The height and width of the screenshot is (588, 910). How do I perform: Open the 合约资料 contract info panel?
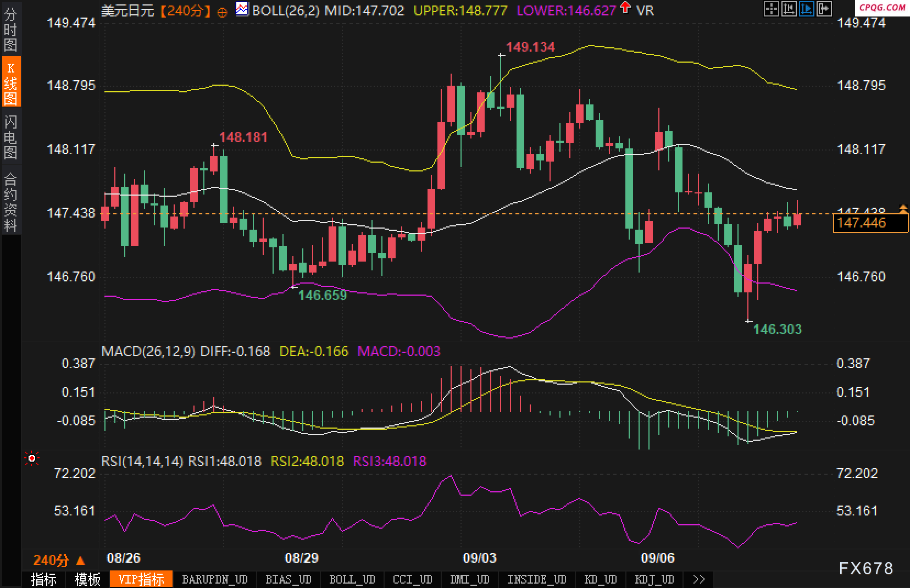(10, 201)
